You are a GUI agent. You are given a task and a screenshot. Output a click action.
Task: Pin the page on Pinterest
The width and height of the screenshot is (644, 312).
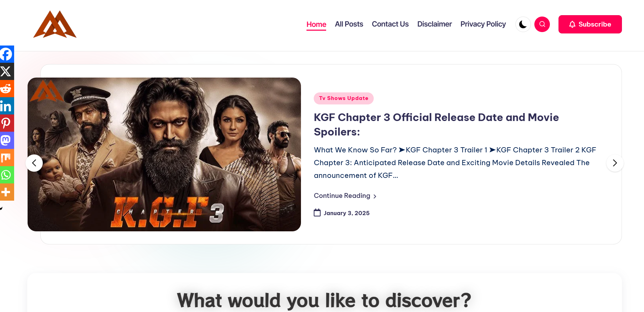[7, 123]
